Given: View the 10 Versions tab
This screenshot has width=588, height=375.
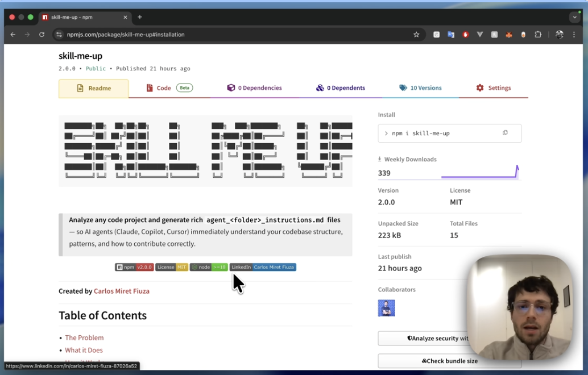Looking at the screenshot, I should [x=420, y=88].
